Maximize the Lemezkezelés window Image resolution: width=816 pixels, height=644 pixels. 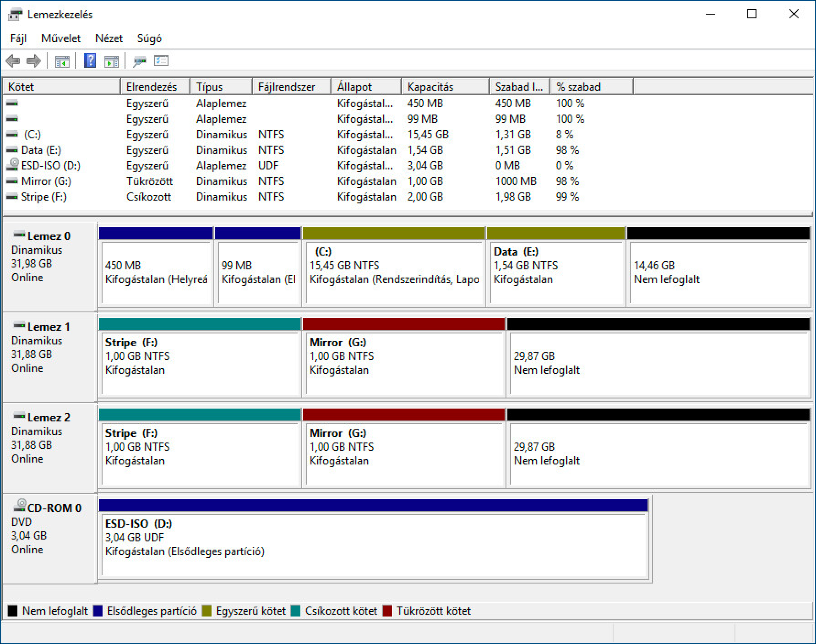(752, 14)
